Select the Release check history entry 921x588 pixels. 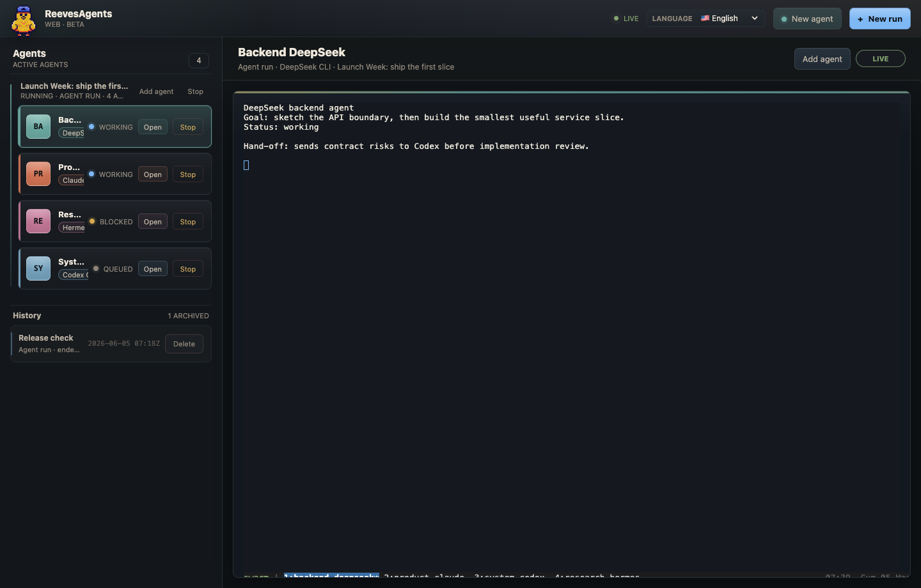point(111,344)
